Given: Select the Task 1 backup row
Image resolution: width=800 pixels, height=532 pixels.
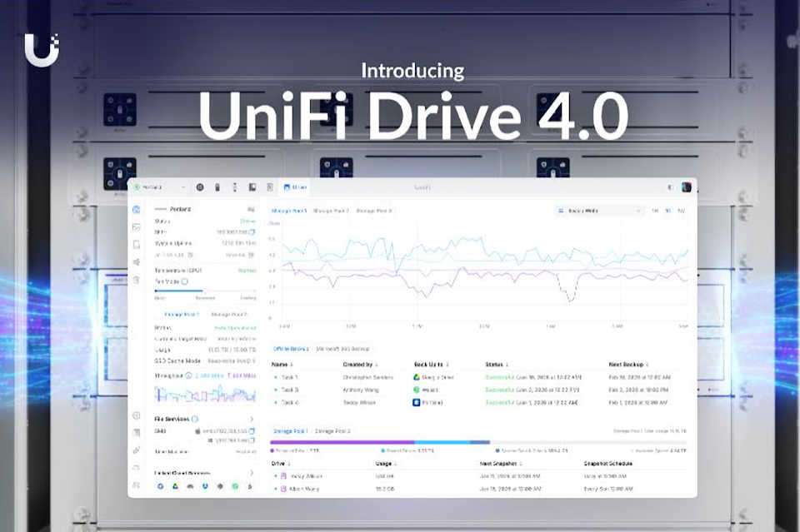Looking at the screenshot, I should pos(478,377).
